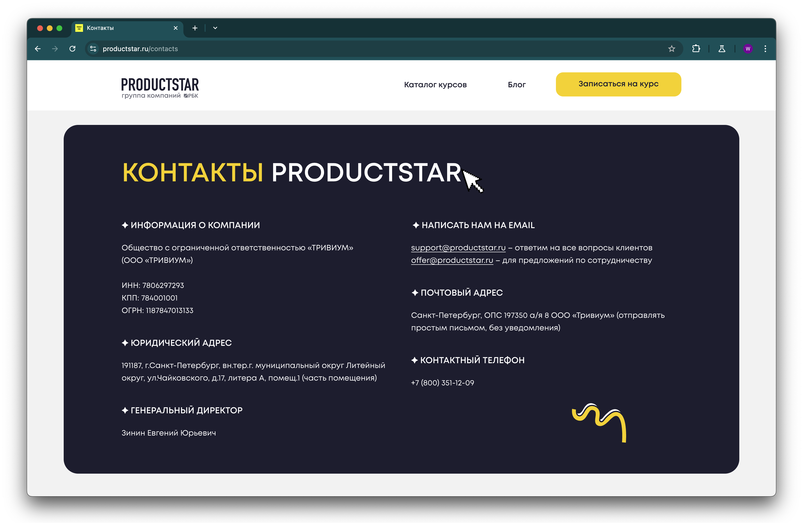Click Записаться на курс button
The image size is (803, 532).
coord(618,84)
